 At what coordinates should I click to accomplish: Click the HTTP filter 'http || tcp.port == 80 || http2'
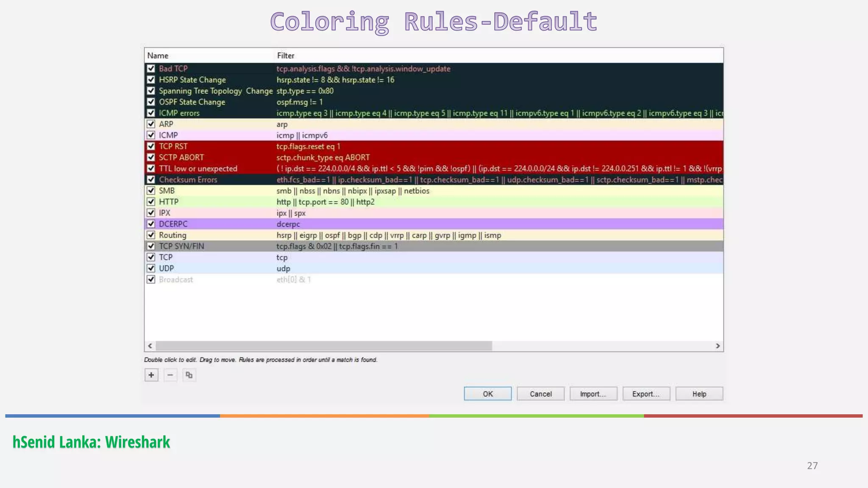pos(325,202)
